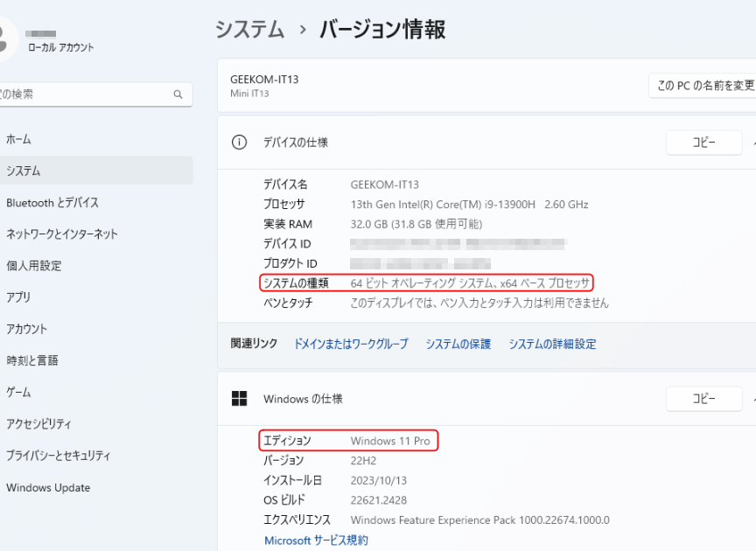Click inside the settings search field
The height and width of the screenshot is (551, 756).
pos(87,94)
